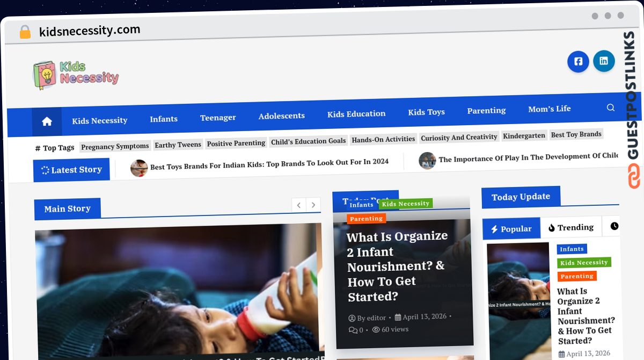Select the Pregnancy Symptoms tag
This screenshot has height=360, width=644.
coord(115,146)
